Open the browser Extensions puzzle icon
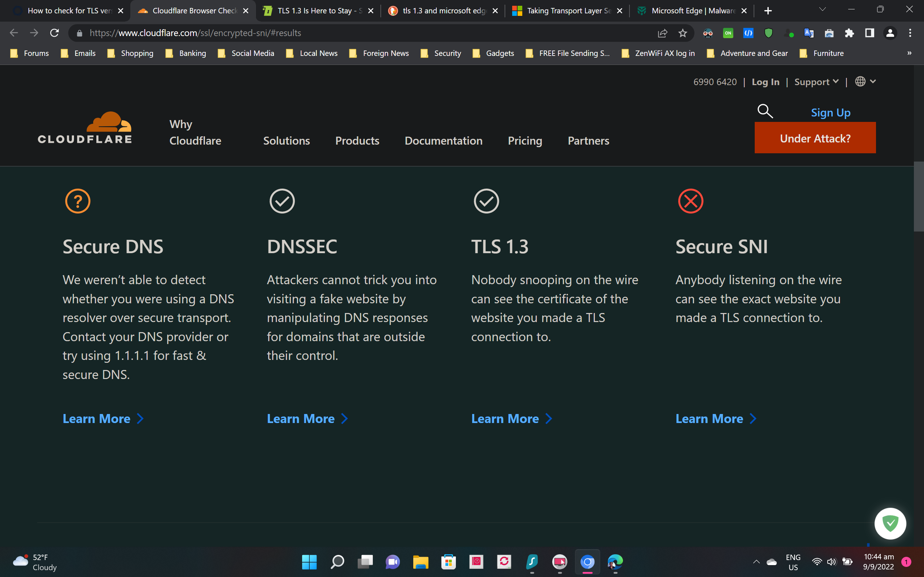The width and height of the screenshot is (924, 577). [849, 33]
